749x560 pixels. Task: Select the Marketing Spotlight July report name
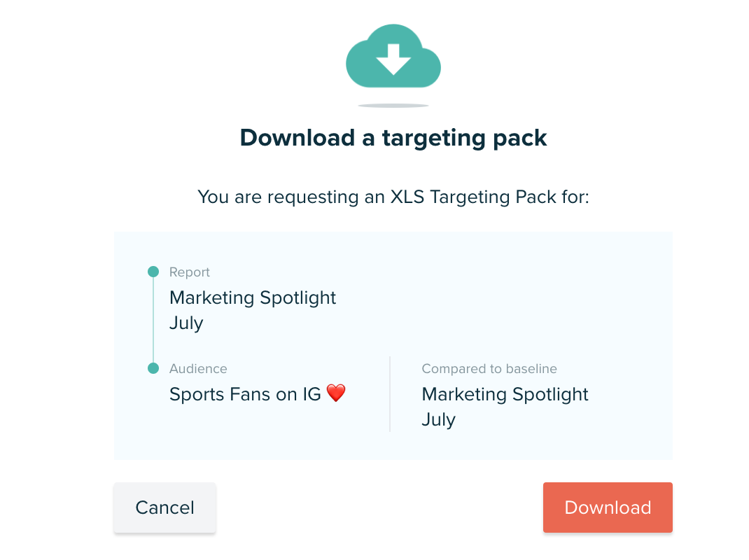253,297
